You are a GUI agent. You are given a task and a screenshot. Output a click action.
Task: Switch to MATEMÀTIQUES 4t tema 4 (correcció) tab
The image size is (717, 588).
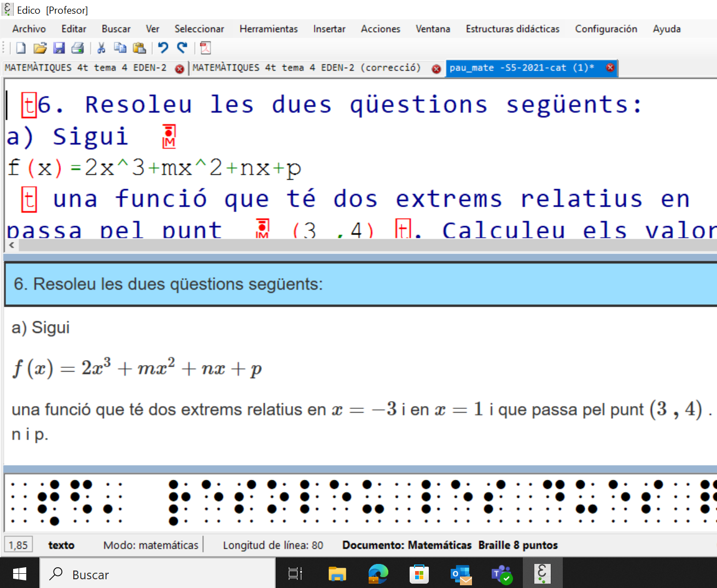coord(307,68)
